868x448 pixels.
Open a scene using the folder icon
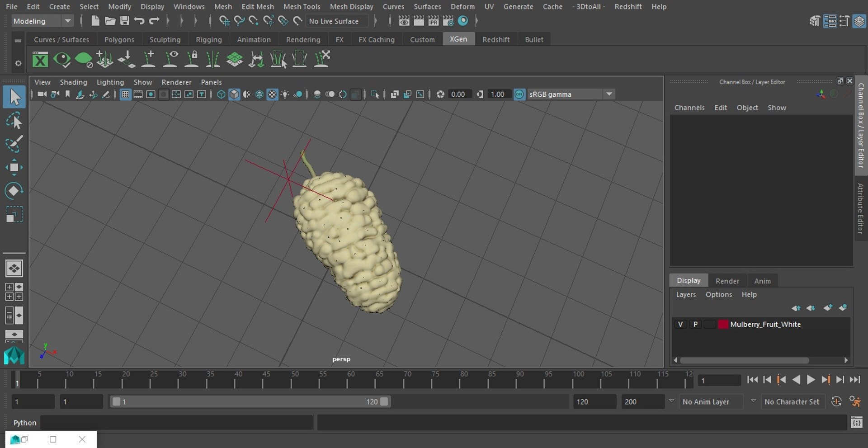(110, 21)
